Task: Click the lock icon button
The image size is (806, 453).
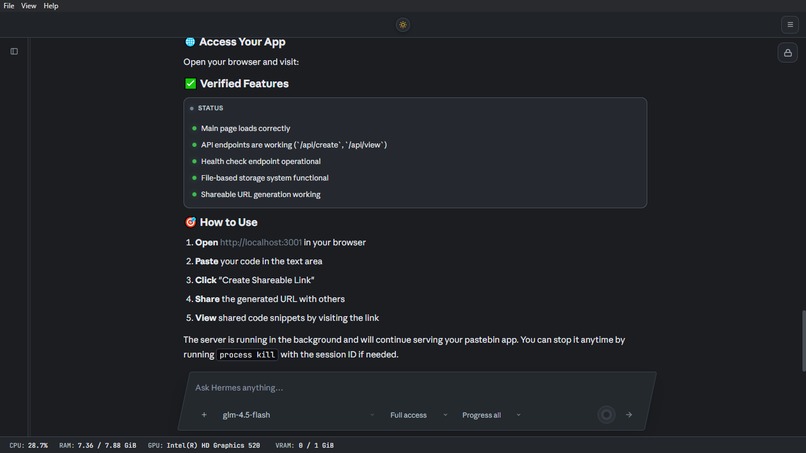Action: point(787,53)
